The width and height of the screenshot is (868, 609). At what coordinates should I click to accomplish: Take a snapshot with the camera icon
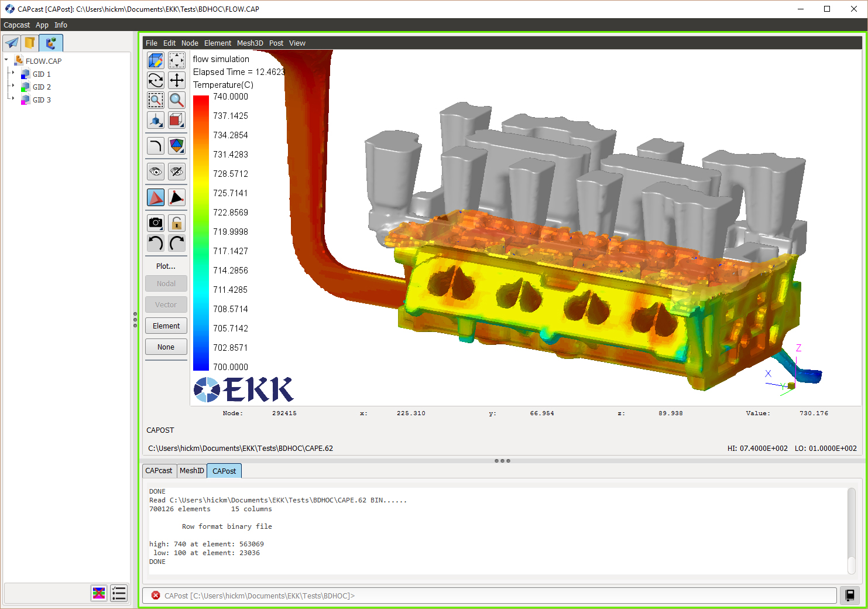pyautogui.click(x=156, y=223)
